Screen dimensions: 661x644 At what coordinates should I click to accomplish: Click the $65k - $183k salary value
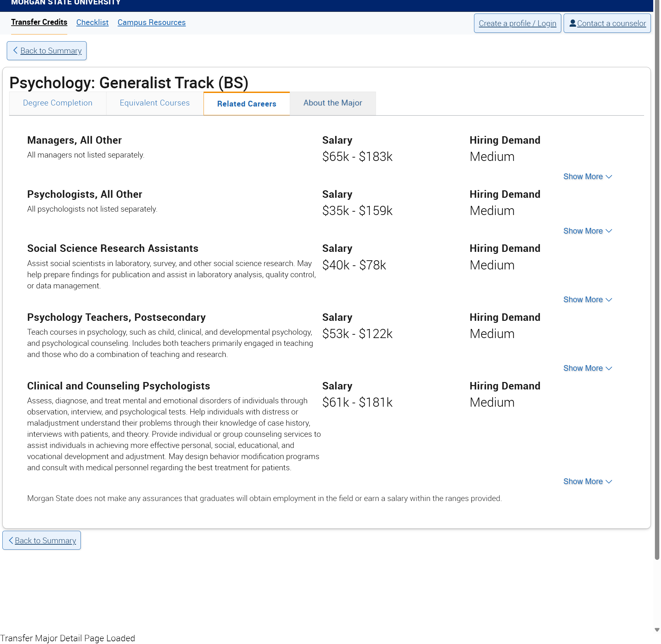(357, 157)
